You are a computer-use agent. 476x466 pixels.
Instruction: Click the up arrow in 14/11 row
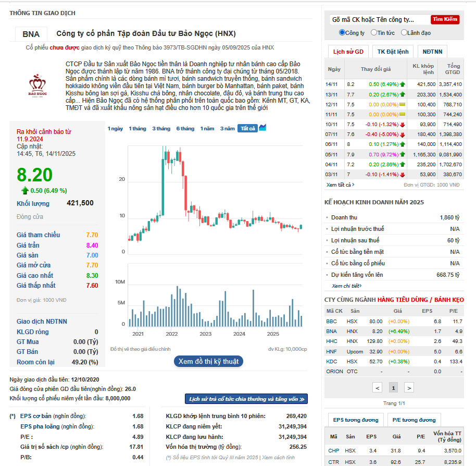click(402, 84)
